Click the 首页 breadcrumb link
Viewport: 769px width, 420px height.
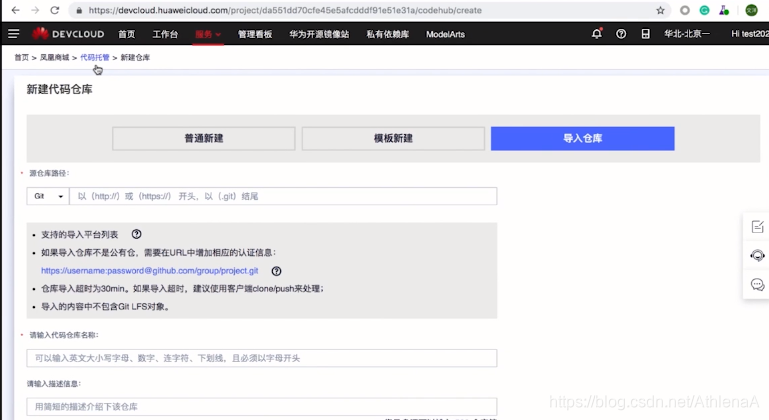[x=21, y=57]
